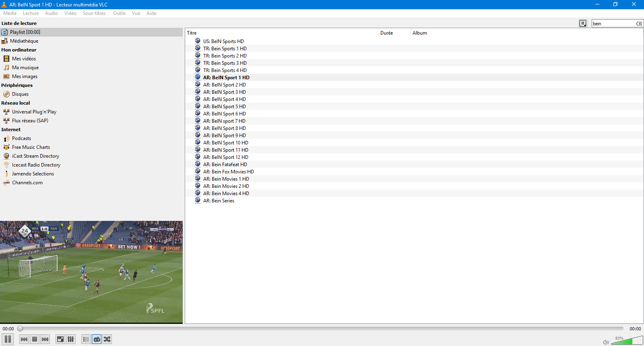The height and width of the screenshot is (346, 644).
Task: Click the volume speaker mute icon
Action: pyautogui.click(x=606, y=342)
